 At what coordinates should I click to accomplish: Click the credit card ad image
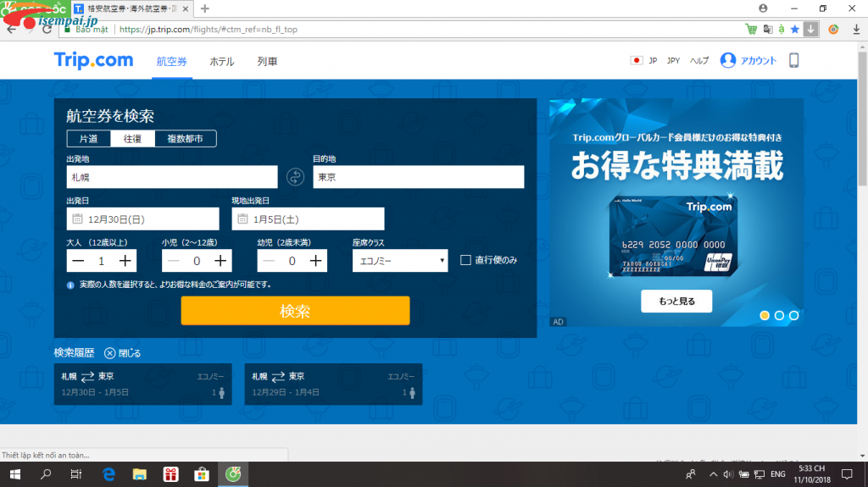(673, 236)
